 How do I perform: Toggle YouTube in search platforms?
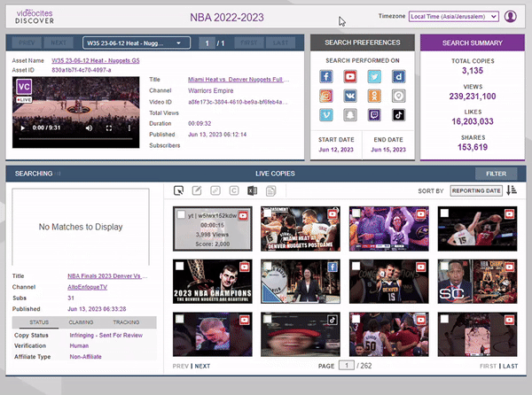[x=350, y=76]
